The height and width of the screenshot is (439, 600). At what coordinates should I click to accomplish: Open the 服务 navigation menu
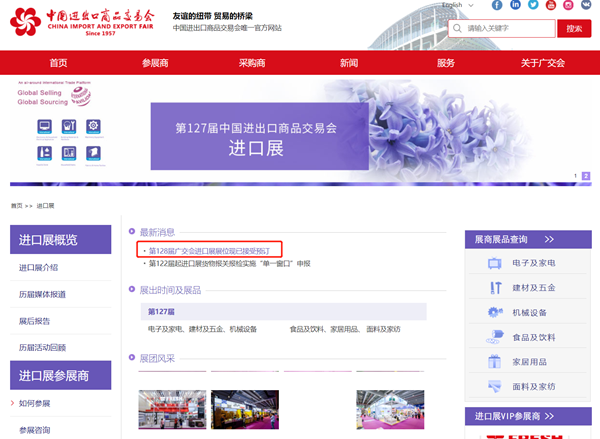click(446, 63)
